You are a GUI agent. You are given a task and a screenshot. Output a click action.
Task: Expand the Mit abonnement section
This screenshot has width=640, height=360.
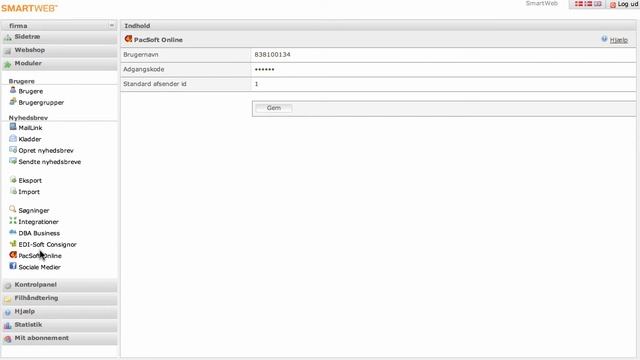(x=60, y=338)
